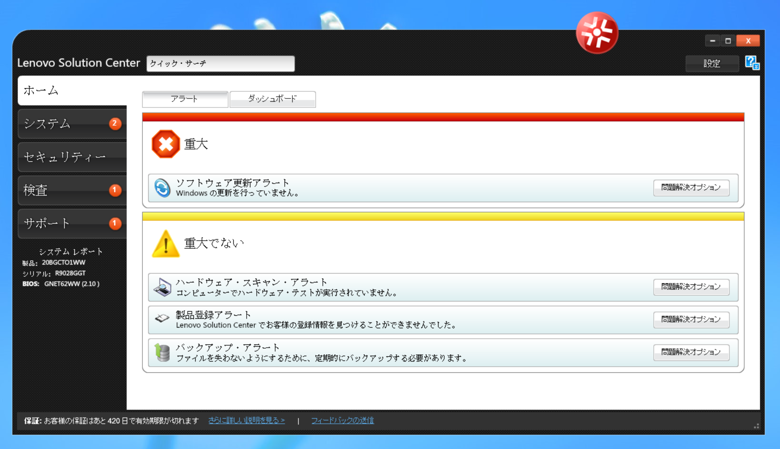The image size is (780, 449).
Task: Click the 製品登録アラート title
Action: click(x=213, y=315)
